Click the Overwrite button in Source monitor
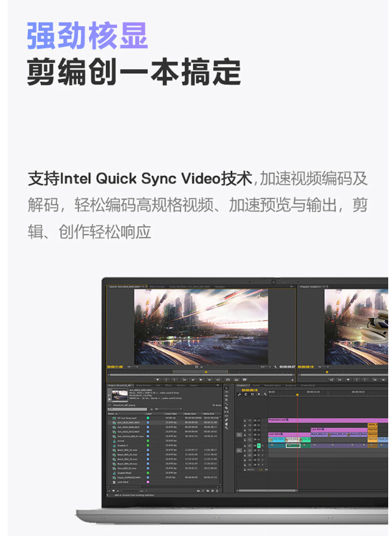The height and width of the screenshot is (536, 392). [x=236, y=379]
